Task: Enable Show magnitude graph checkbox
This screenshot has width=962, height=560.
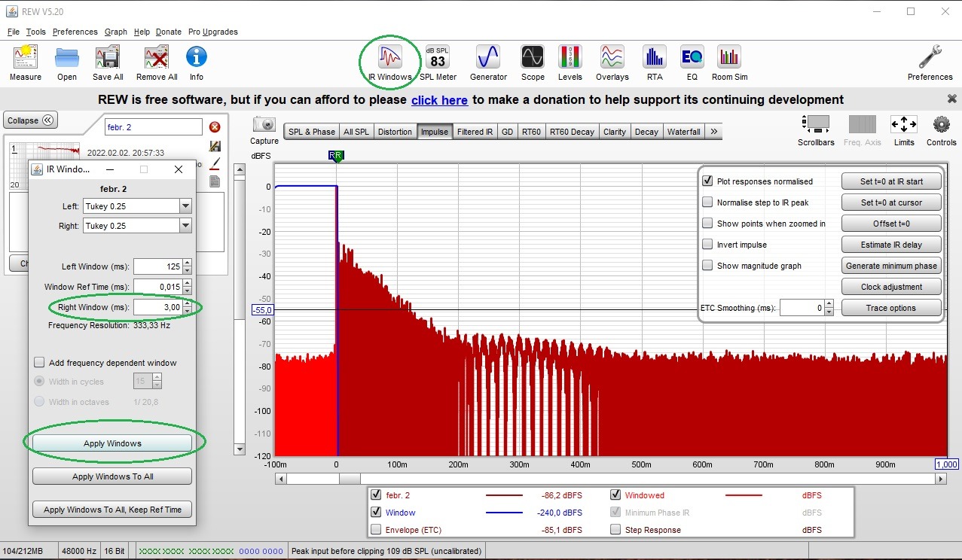Action: click(707, 266)
